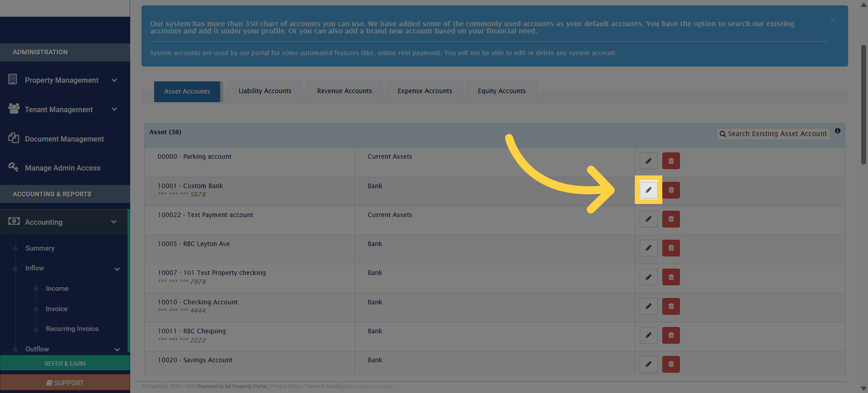The height and width of the screenshot is (393, 868).
Task: Edit the 10020 Savings Account
Action: [648, 364]
